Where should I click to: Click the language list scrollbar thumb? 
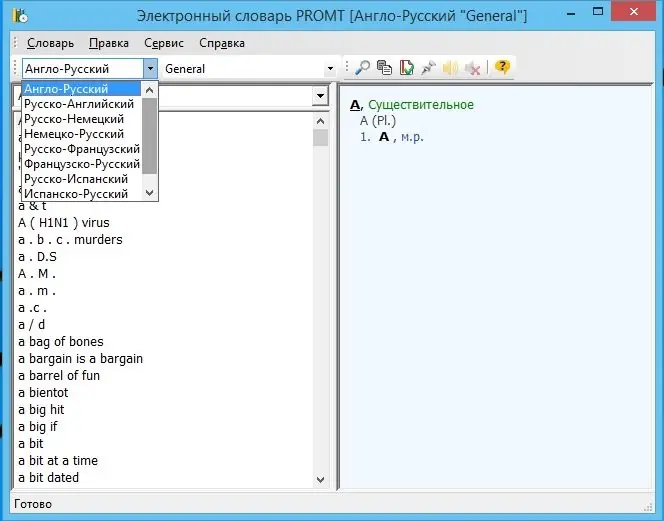tap(149, 136)
